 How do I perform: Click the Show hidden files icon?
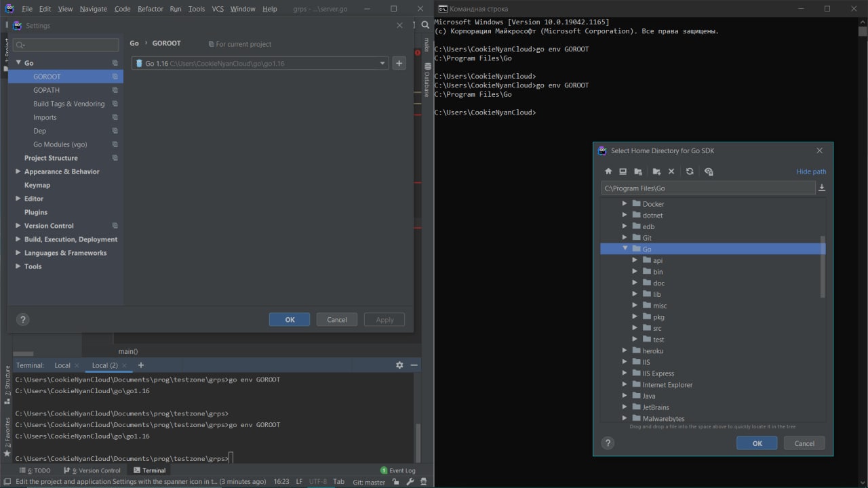coord(709,171)
